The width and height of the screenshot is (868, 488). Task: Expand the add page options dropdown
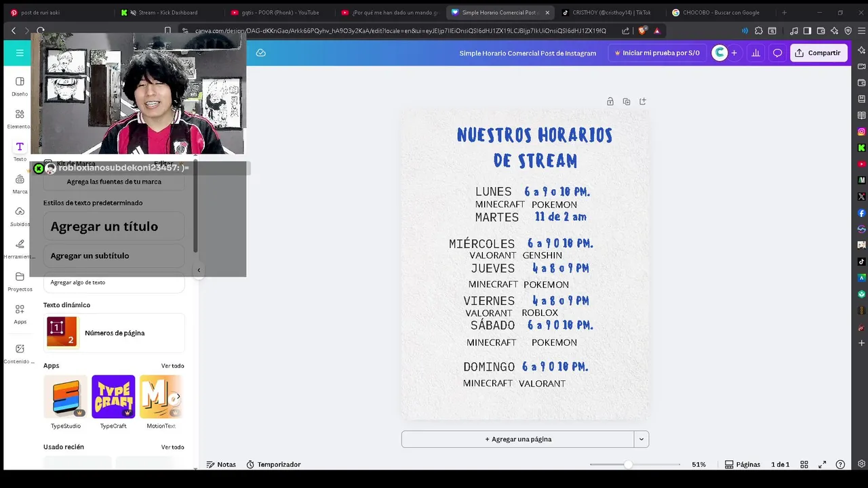pos(642,439)
